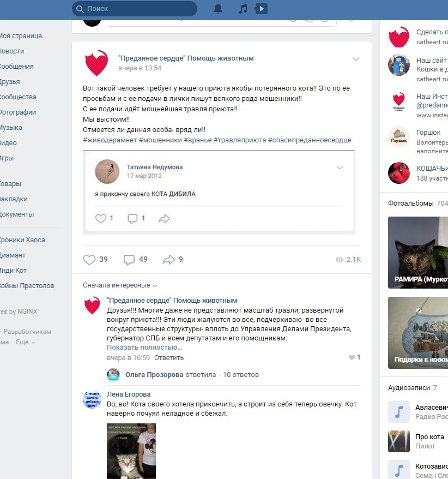
Task: Open Документы in sidebar
Action: pyautogui.click(x=17, y=214)
